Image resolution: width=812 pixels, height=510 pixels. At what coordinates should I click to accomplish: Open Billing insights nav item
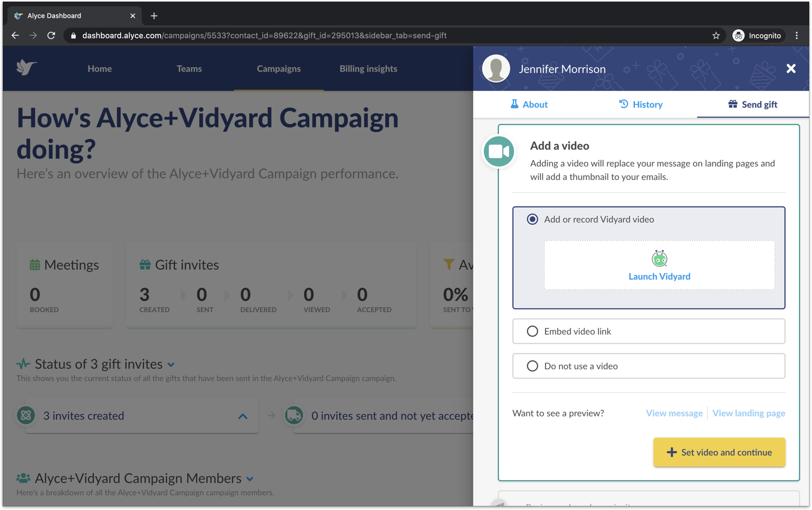(x=368, y=68)
